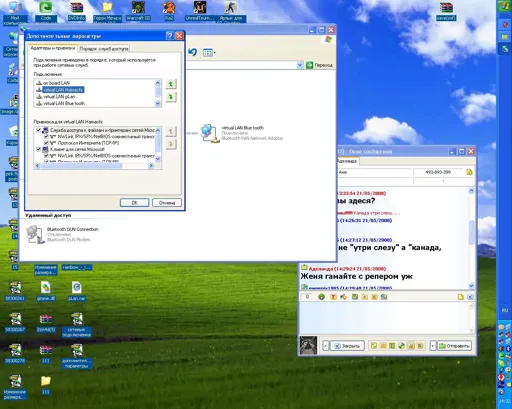
Task: Open dropdown arrow beside the chat send button
Action: point(433,346)
